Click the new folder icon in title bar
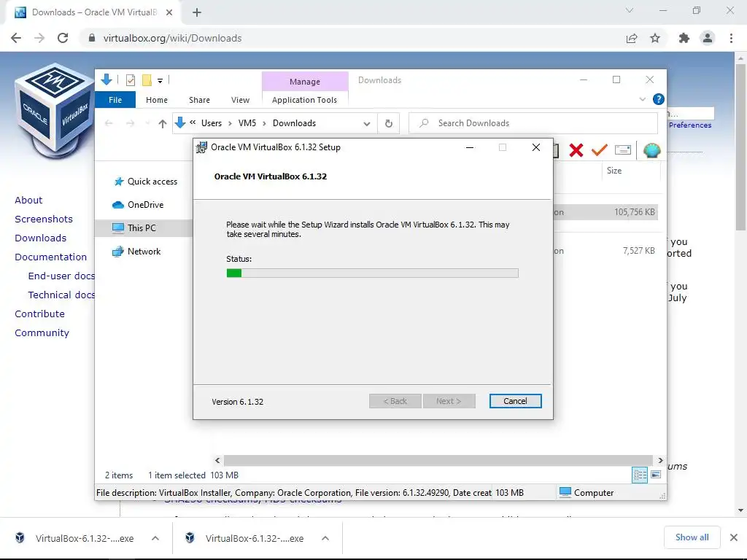747x560 pixels. [x=147, y=80]
